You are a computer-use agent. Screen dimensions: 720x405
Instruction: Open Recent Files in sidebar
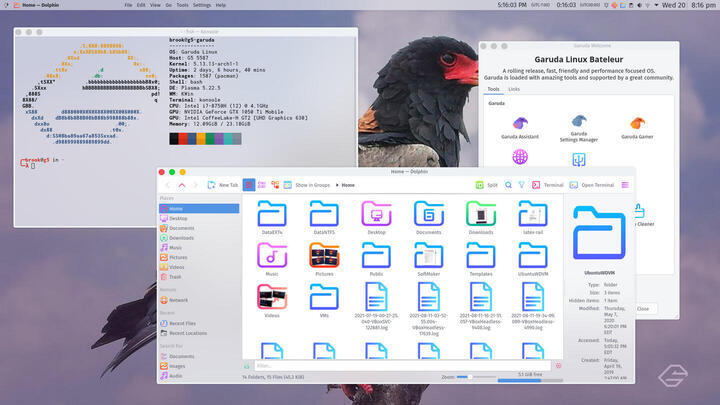(x=199, y=323)
